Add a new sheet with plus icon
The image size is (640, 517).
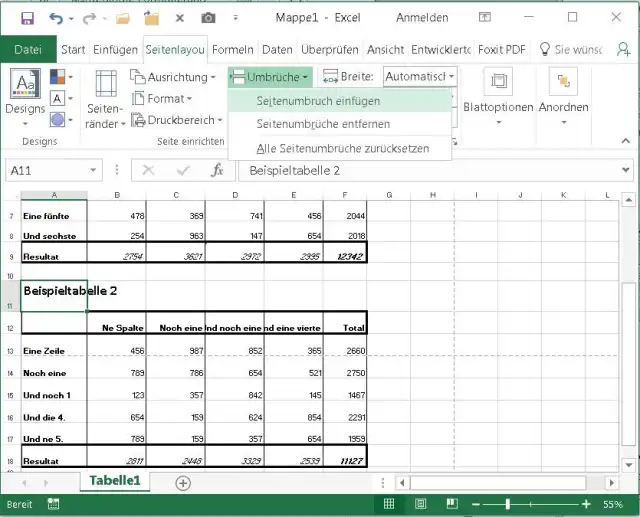183,482
